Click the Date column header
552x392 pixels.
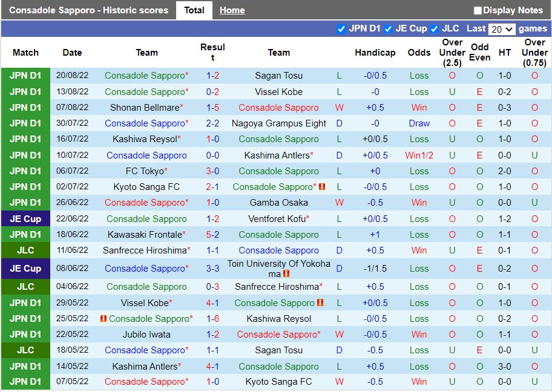point(72,53)
